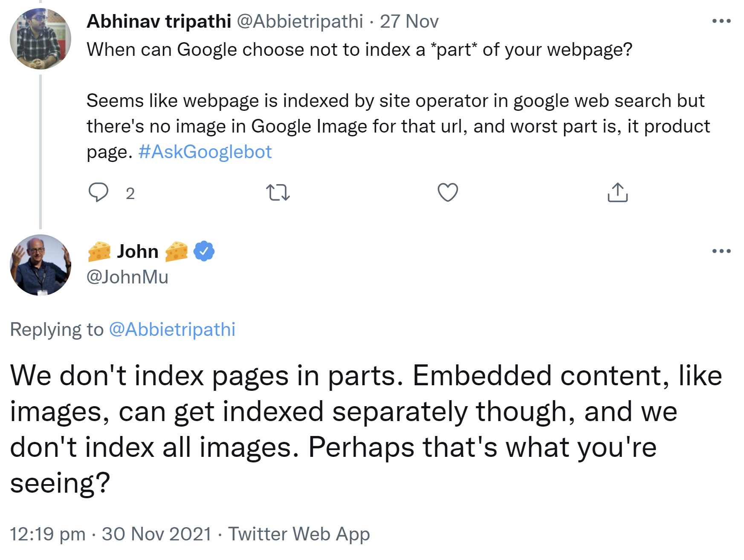The width and height of the screenshot is (744, 560).
Task: Click the John display name
Action: [138, 251]
